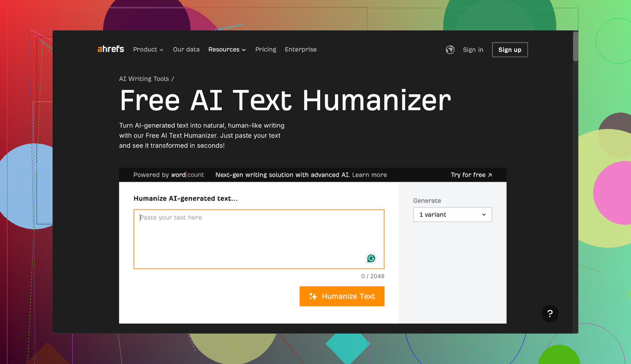Open the language globe icon
631x364 pixels.
point(450,50)
